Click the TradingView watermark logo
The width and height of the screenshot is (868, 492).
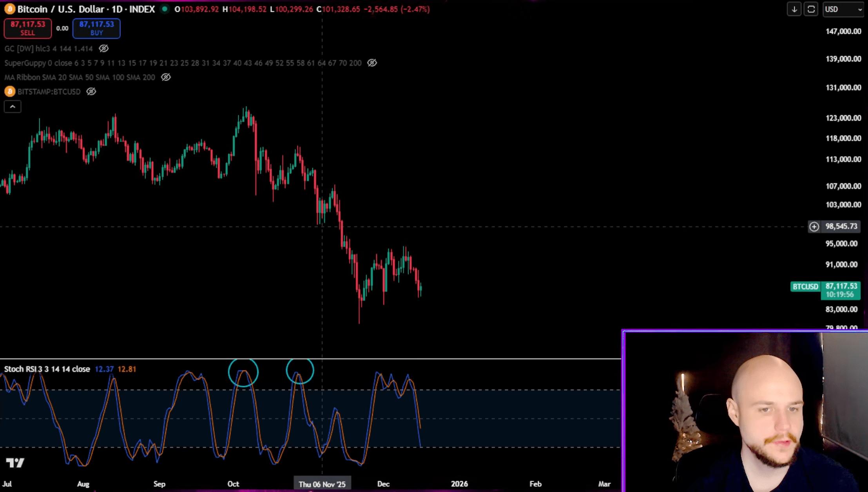click(x=15, y=463)
